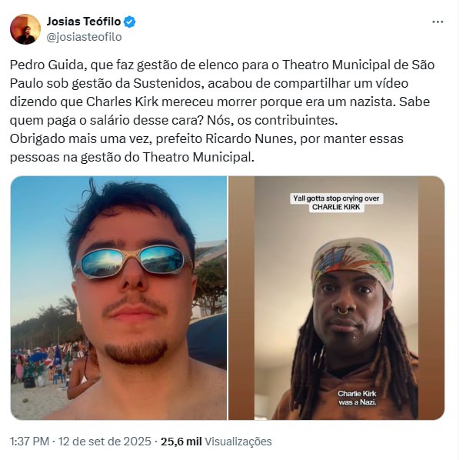This screenshot has width=476, height=460.
Task: Open right image of man wearing bandana
Action: point(336,298)
